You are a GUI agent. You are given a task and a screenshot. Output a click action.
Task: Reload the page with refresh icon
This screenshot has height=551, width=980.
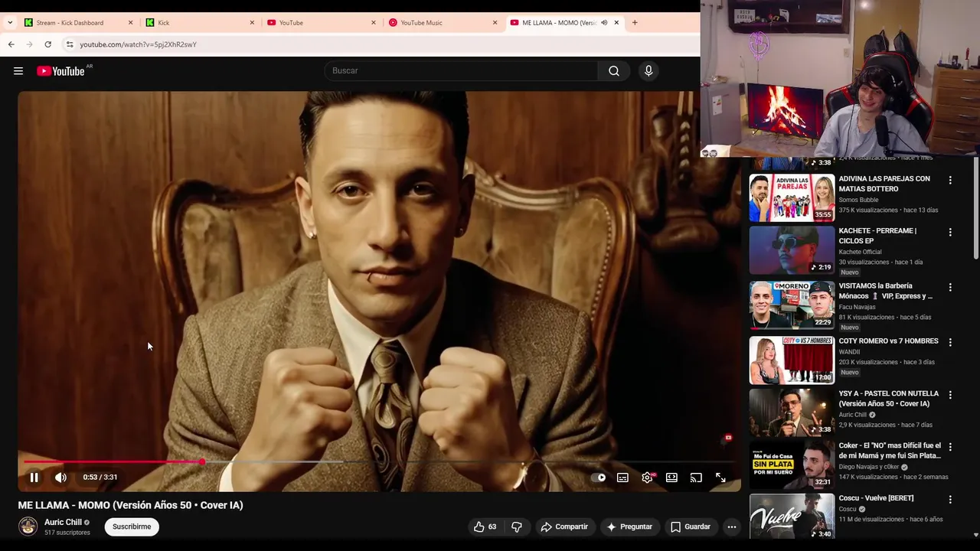pyautogui.click(x=47, y=44)
